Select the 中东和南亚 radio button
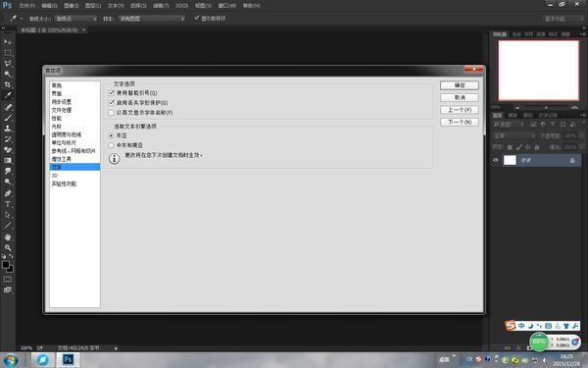The image size is (588, 368). click(x=111, y=145)
